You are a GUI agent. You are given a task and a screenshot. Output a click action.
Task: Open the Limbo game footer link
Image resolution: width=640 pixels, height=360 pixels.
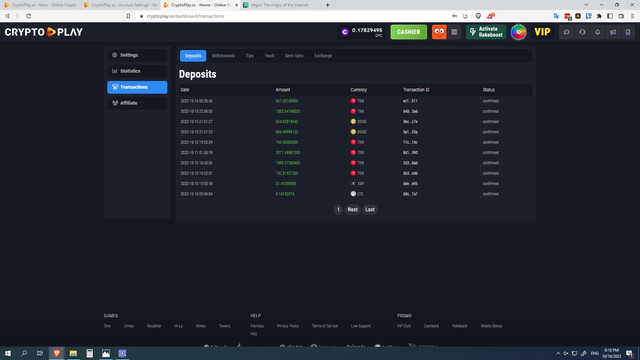coord(129,326)
